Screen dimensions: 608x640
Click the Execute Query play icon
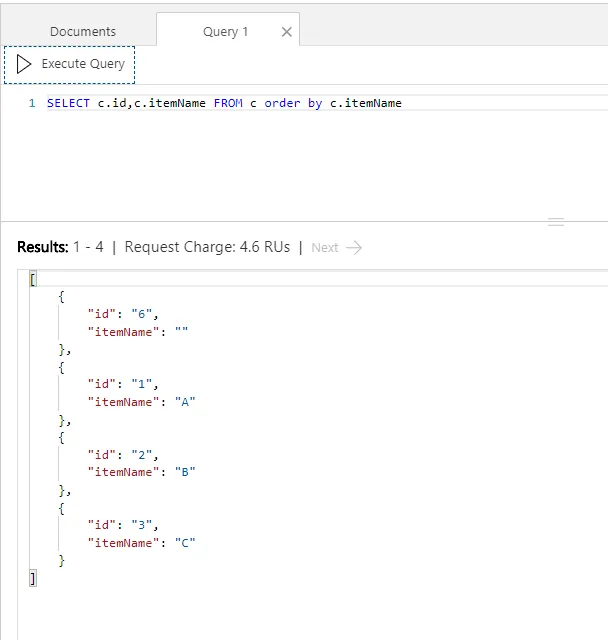(24, 64)
